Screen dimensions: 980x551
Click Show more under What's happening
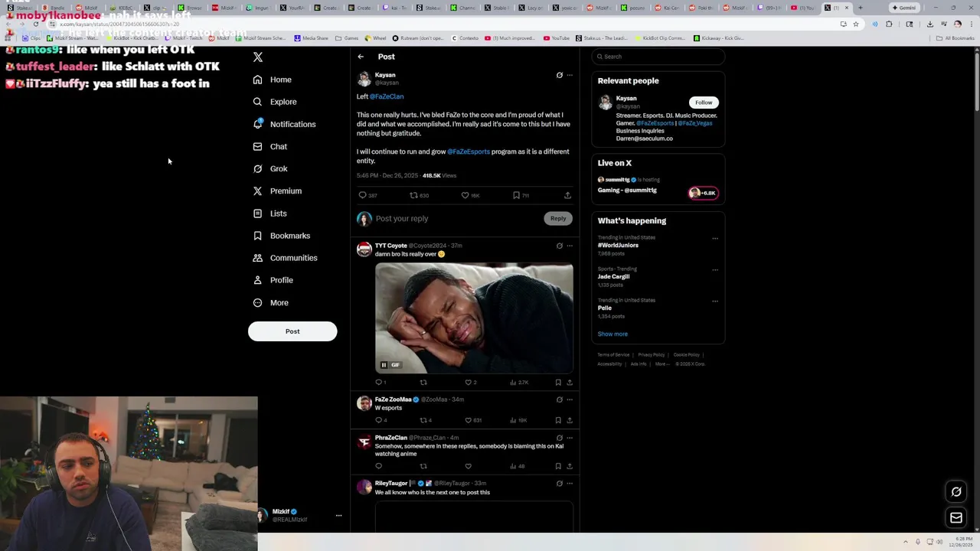(612, 334)
